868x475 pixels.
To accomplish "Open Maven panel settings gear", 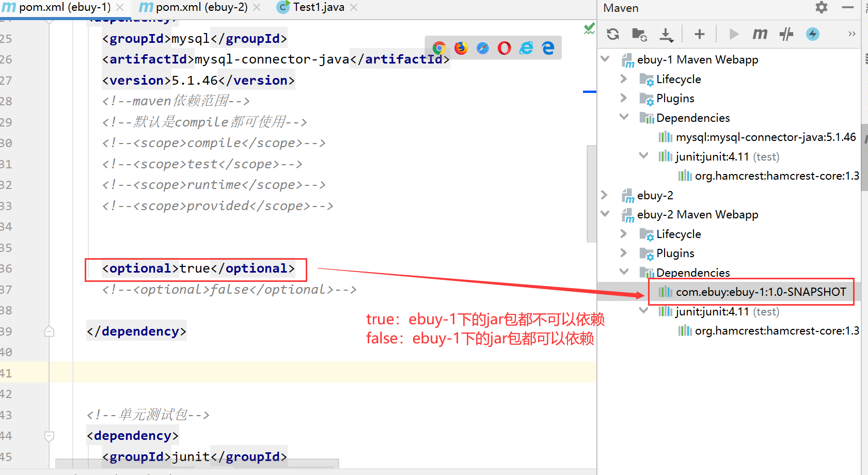I will click(822, 7).
